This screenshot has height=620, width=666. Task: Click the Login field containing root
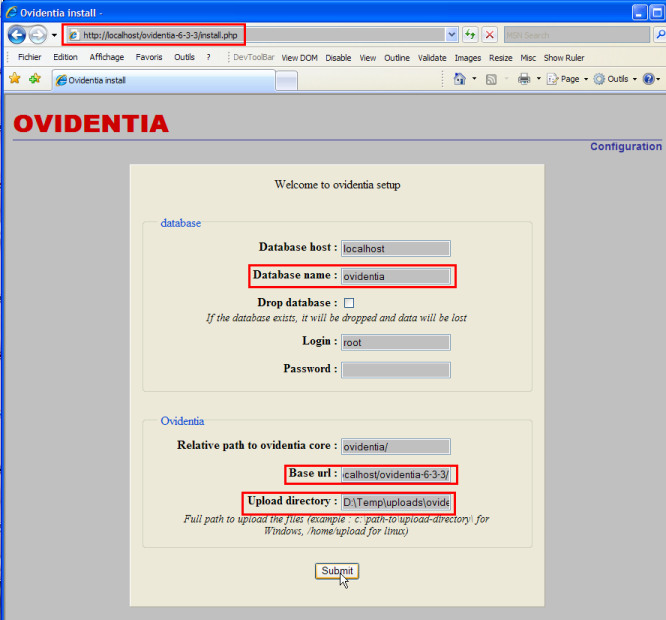(x=395, y=342)
